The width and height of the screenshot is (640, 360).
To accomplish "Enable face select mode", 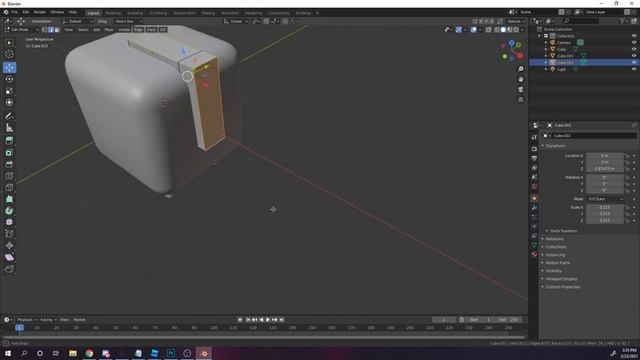I will [57, 30].
